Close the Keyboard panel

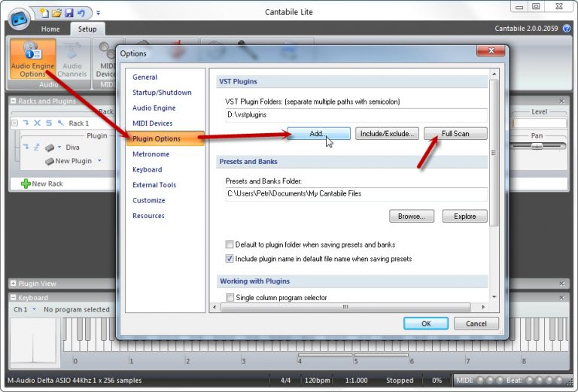[x=561, y=298]
